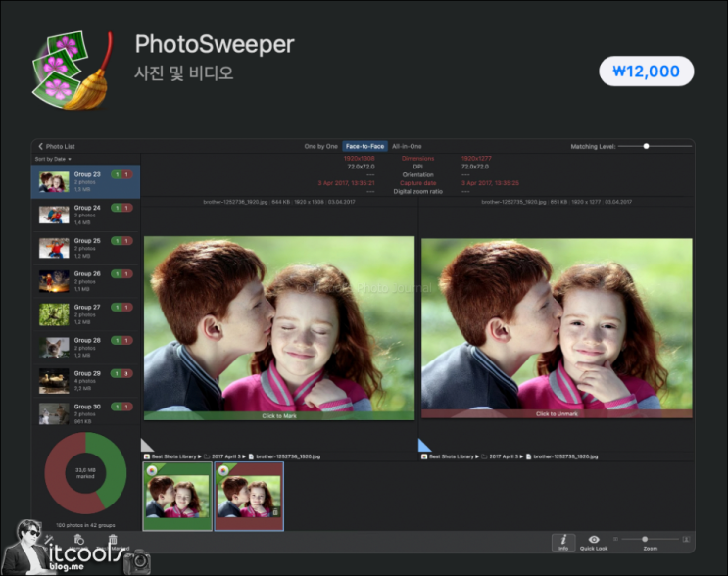
Task: Click Group 28 cat thumbnail
Action: 54,348
